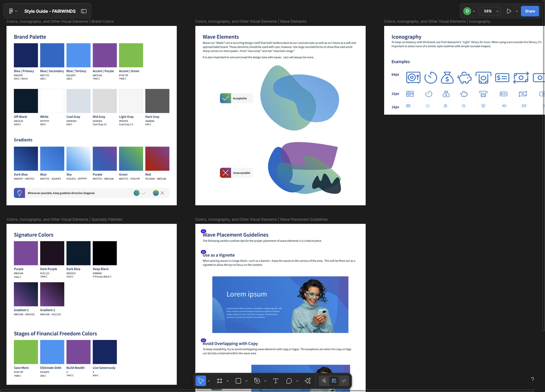Select the Text tool
The height and width of the screenshot is (392, 545).
click(x=276, y=381)
